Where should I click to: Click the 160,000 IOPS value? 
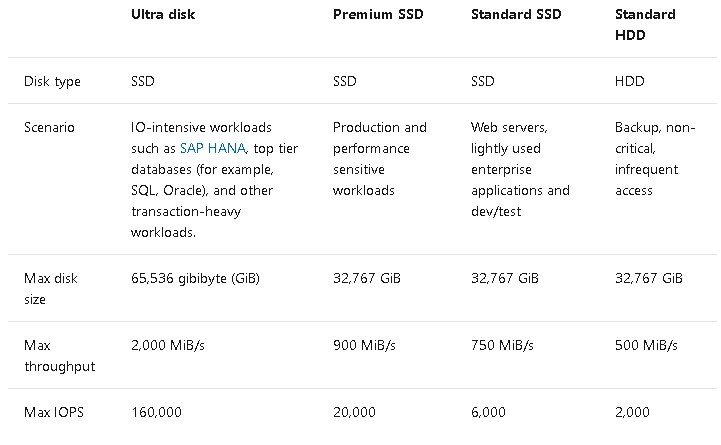(x=156, y=412)
